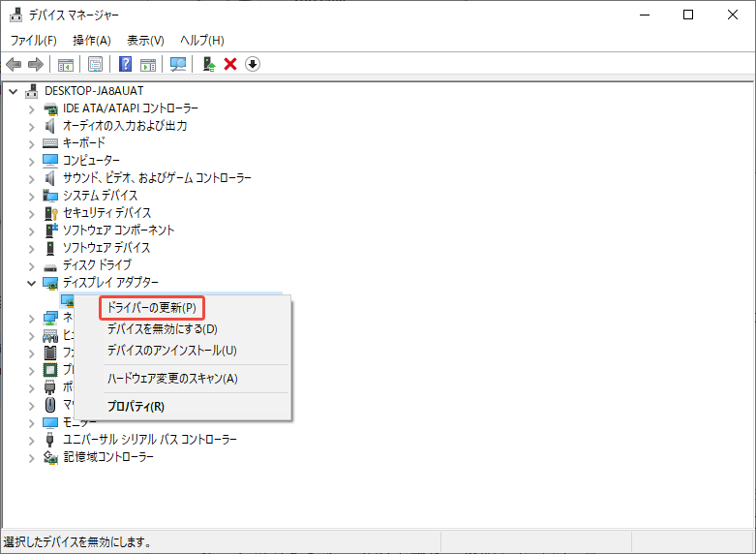Click the ソフトウェア コンポーネント icon
This screenshot has width=756, height=554.
(x=51, y=231)
